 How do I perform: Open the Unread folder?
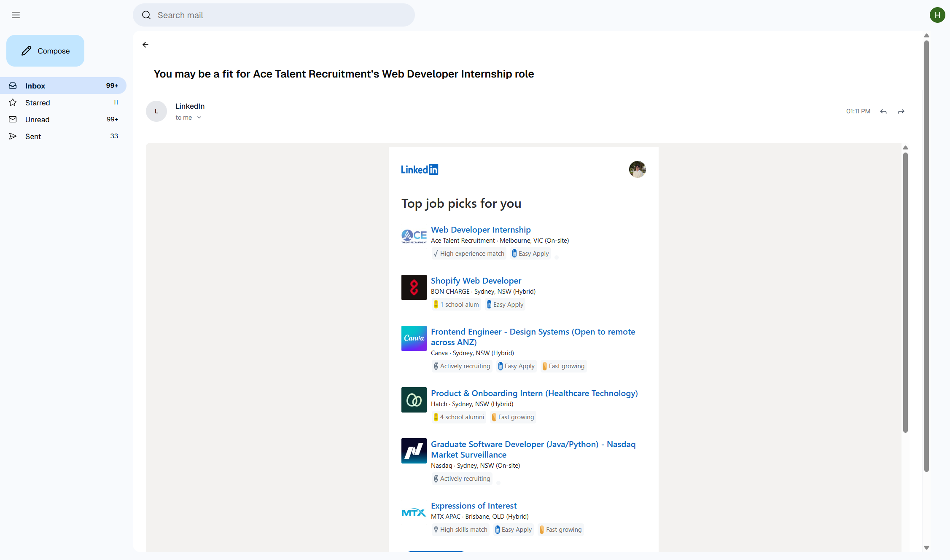pos(63,119)
